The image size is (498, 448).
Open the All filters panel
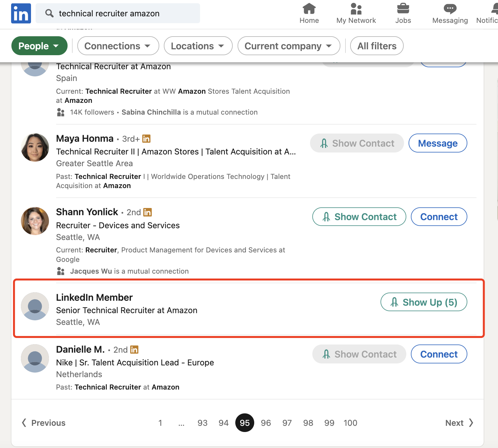coord(377,46)
